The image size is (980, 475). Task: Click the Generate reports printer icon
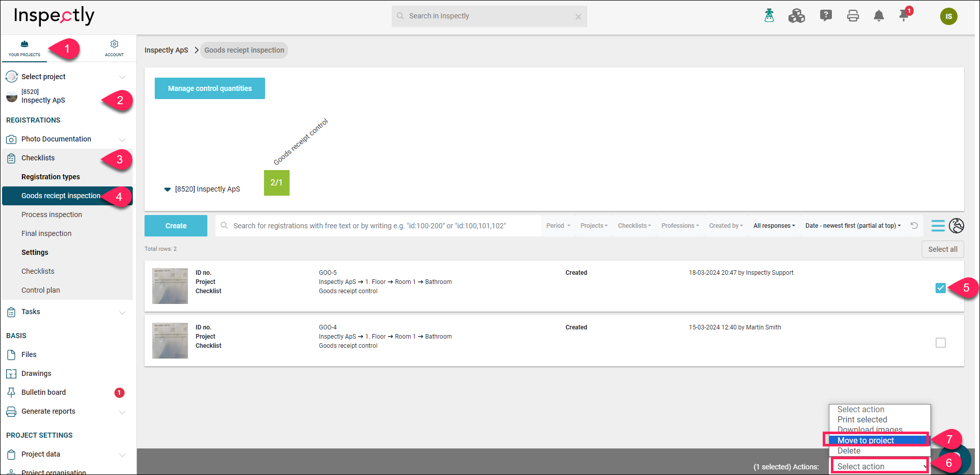click(11, 412)
